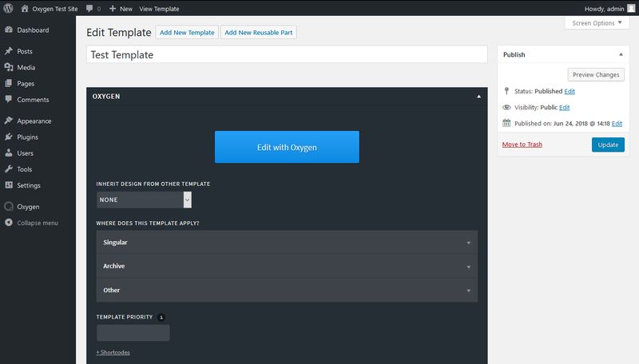This screenshot has height=364, width=639.
Task: Open the Comments sidebar menu item
Action: [x=33, y=99]
